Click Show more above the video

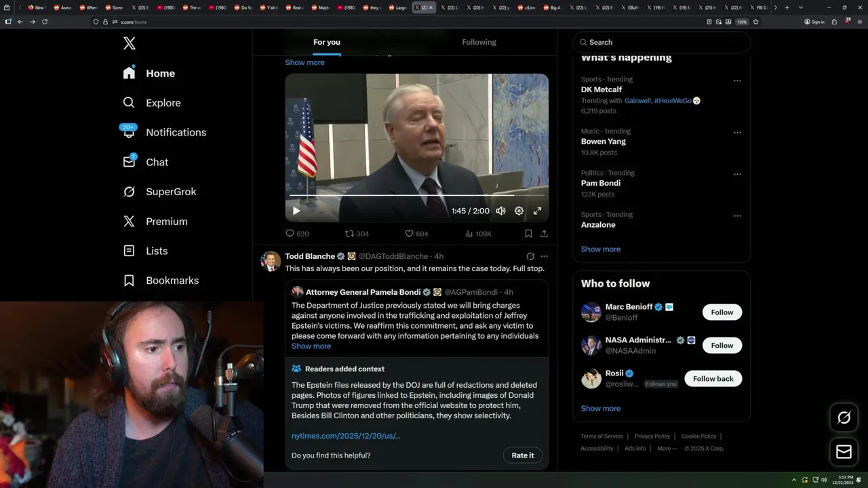click(304, 62)
